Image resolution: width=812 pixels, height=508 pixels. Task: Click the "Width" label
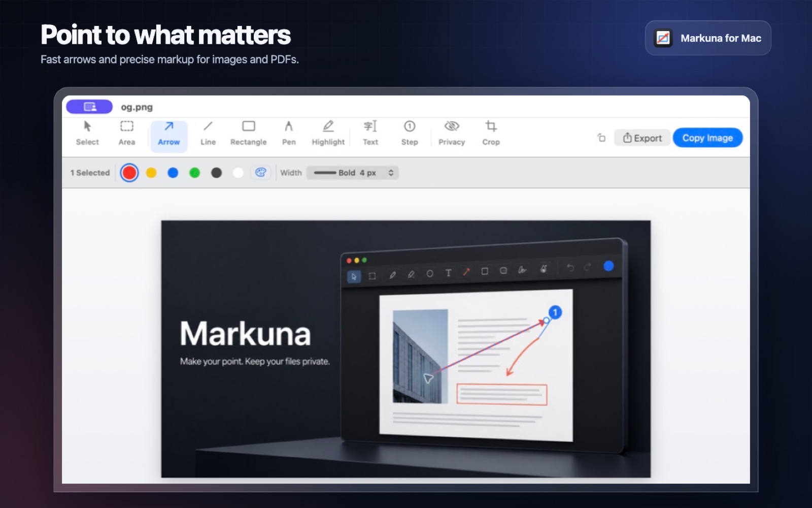pyautogui.click(x=291, y=173)
